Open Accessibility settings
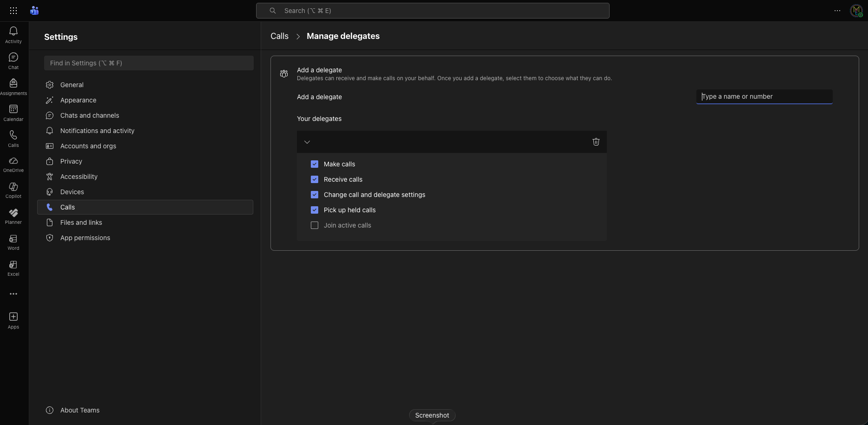Image resolution: width=868 pixels, height=425 pixels. [145, 177]
